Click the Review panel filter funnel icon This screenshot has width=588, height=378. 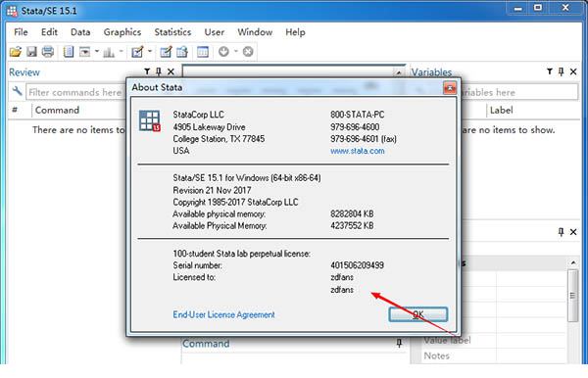pos(147,71)
